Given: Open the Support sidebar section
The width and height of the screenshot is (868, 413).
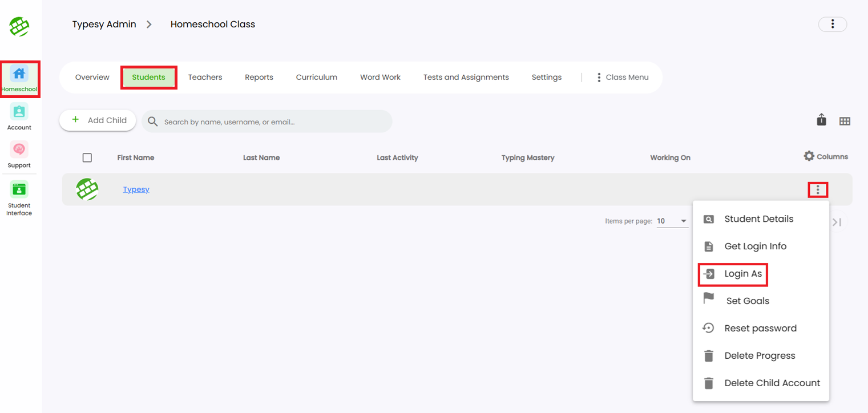Looking at the screenshot, I should point(19,155).
